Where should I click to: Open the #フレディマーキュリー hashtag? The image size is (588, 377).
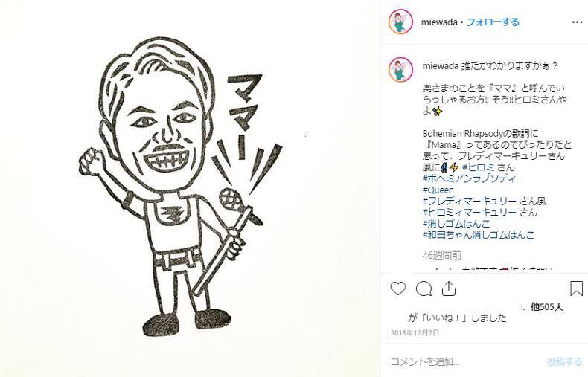(470, 202)
